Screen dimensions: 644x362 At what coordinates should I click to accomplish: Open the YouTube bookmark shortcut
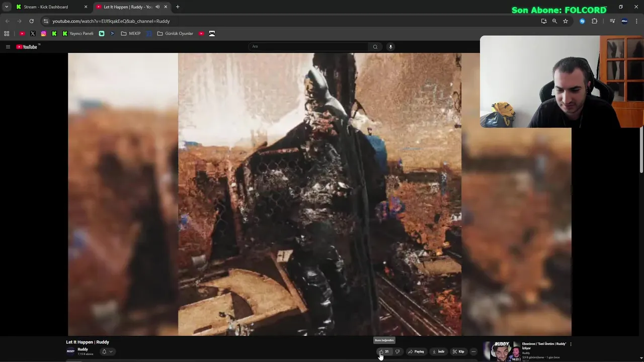pos(22,34)
